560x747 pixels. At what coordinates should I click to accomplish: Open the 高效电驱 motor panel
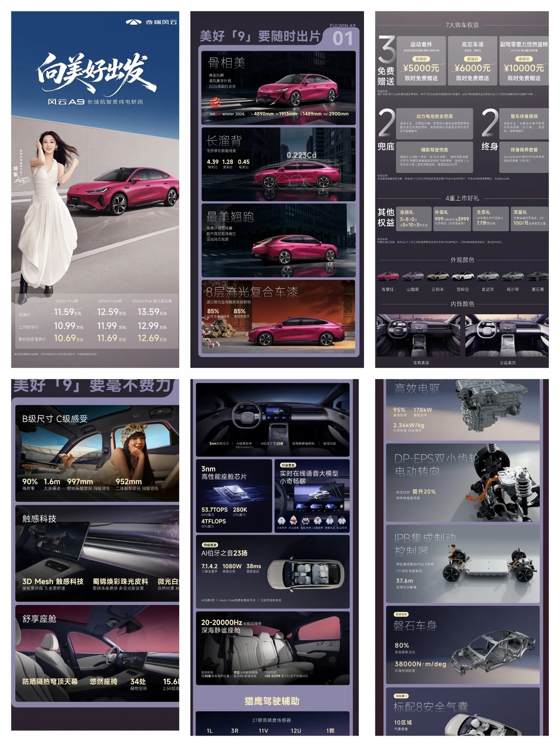[x=463, y=409]
